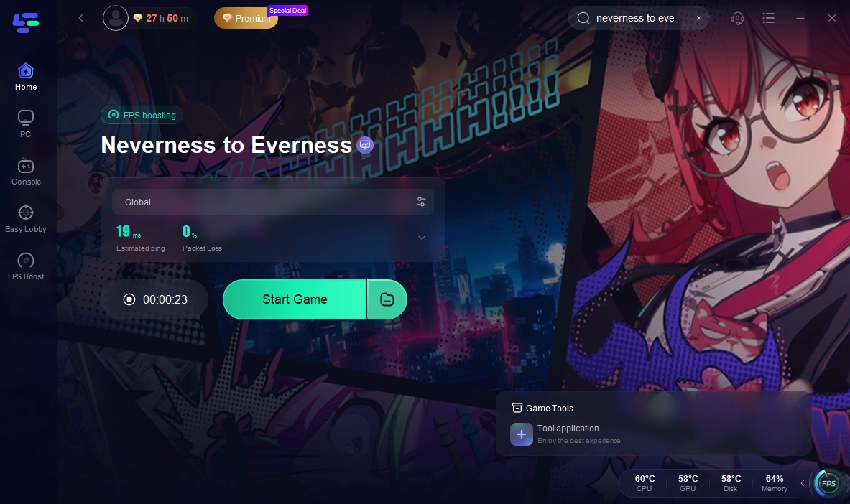Viewport: 850px width, 504px height.
Task: Click the Start Game button
Action: (295, 299)
